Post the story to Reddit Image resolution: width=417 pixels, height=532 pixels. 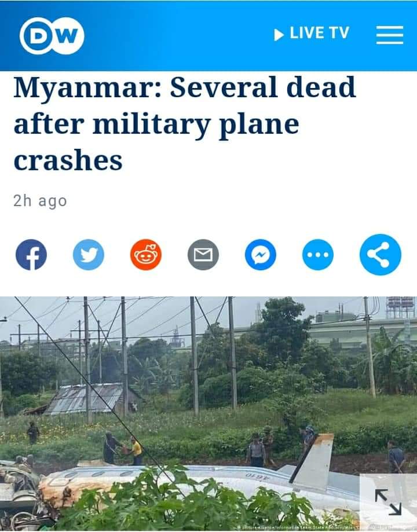pos(146,255)
